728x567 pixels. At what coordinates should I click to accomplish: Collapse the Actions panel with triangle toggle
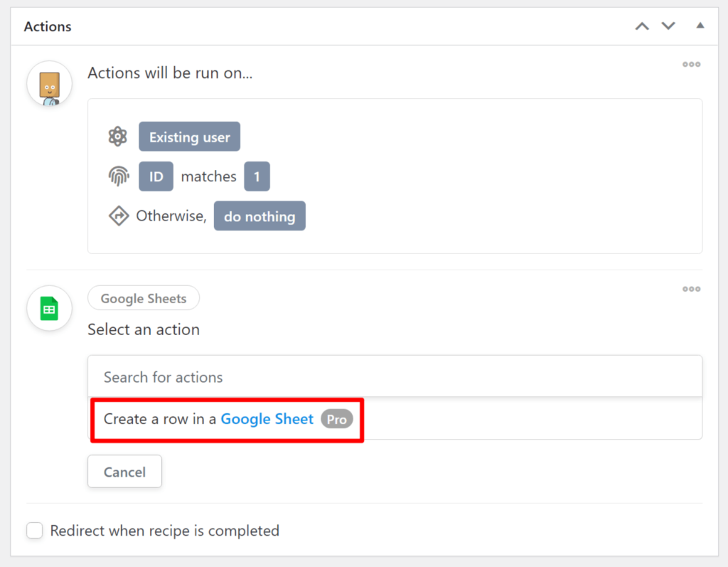pyautogui.click(x=700, y=26)
